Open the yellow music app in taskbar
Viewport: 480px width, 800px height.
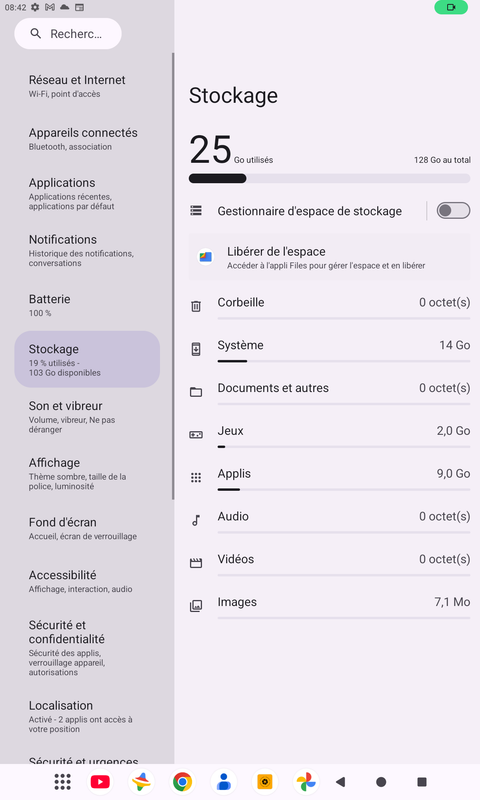(265, 782)
